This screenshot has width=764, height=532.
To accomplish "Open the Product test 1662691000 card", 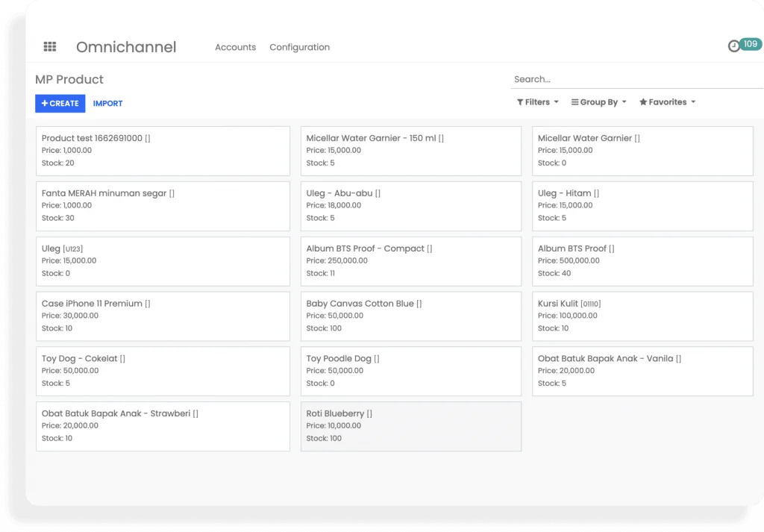I will tap(163, 151).
